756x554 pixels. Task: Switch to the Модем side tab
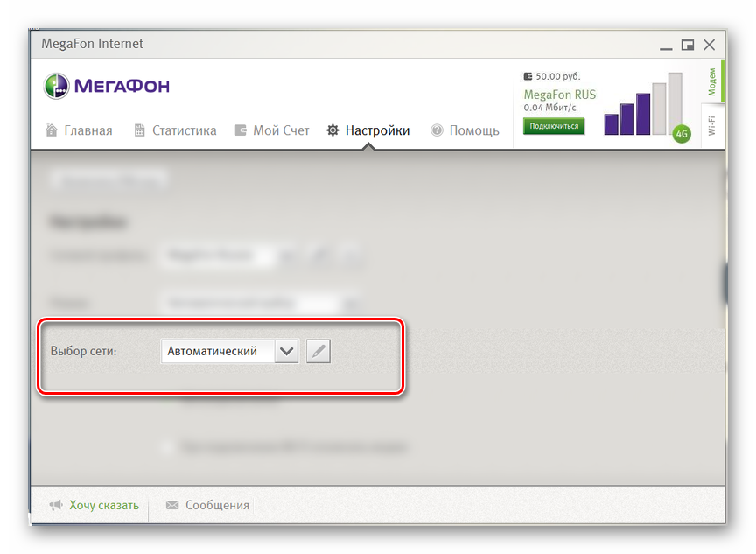712,81
